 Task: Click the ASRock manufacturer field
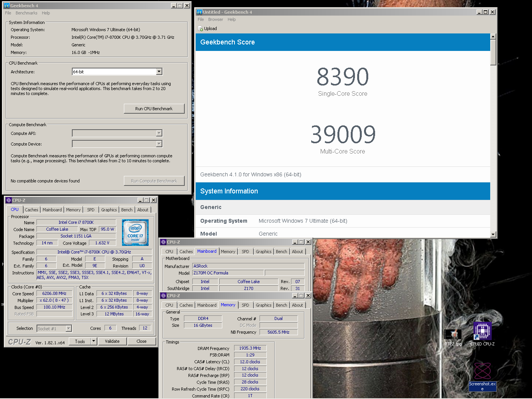coord(249,266)
